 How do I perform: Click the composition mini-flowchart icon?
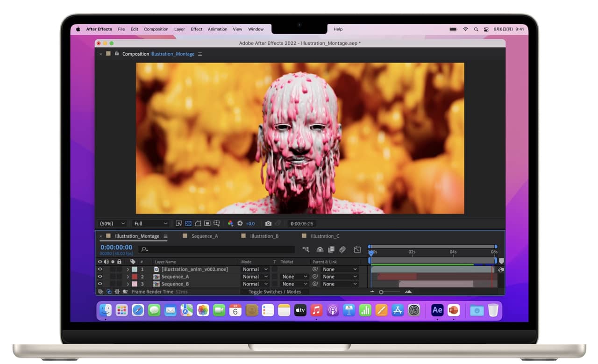click(x=306, y=250)
